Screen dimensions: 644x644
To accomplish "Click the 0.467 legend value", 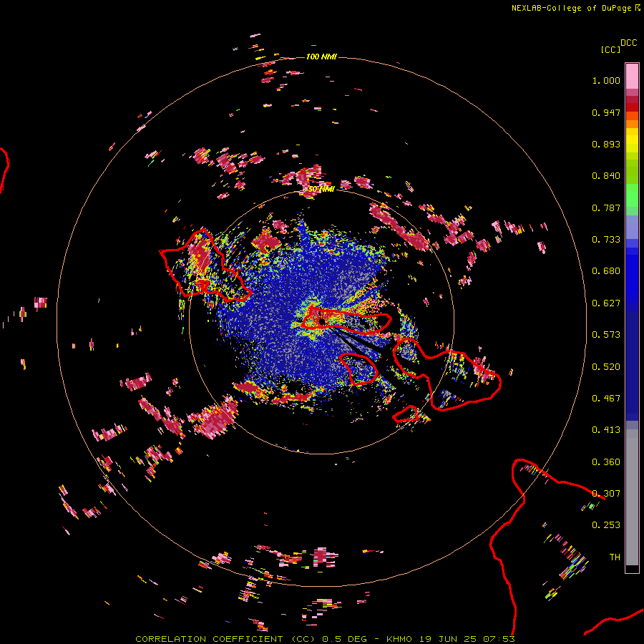I will pos(606,399).
